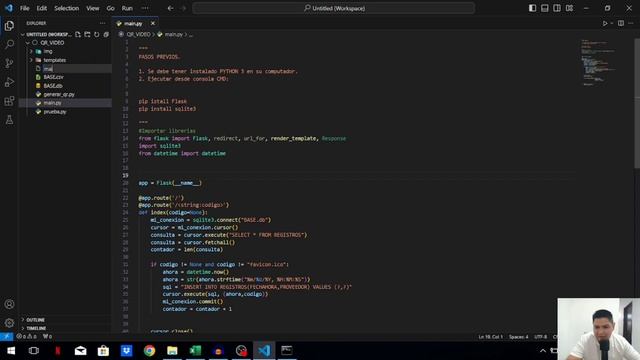Image resolution: width=640 pixels, height=360 pixels.
Task: Open the Search view in activity bar
Action: pos(9,44)
